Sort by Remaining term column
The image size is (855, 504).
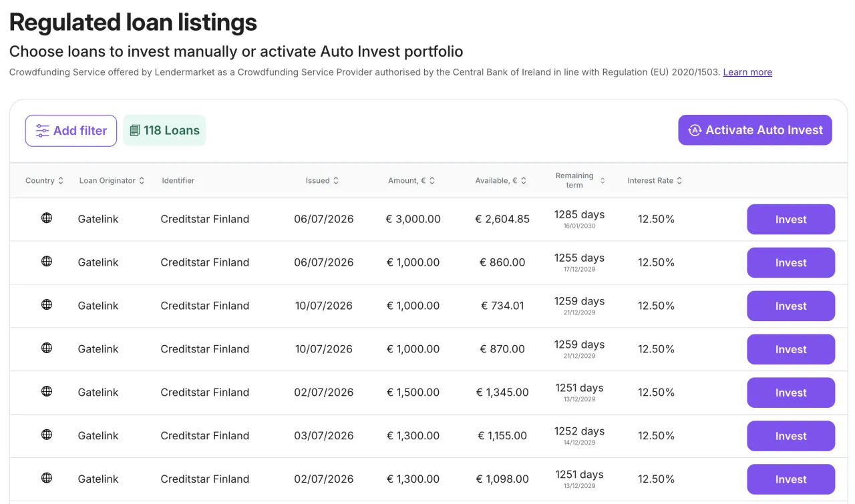pyautogui.click(x=580, y=180)
